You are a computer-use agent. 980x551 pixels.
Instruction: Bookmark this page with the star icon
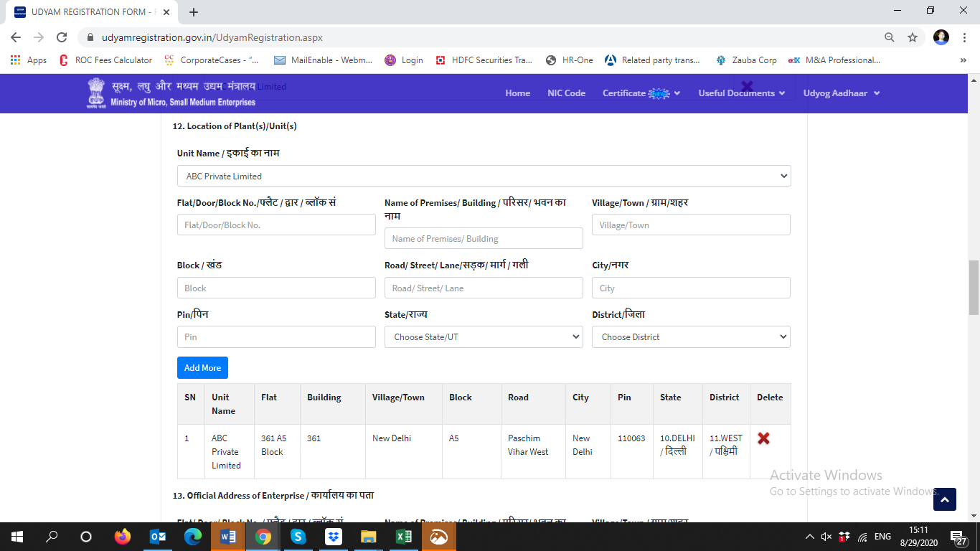click(912, 37)
